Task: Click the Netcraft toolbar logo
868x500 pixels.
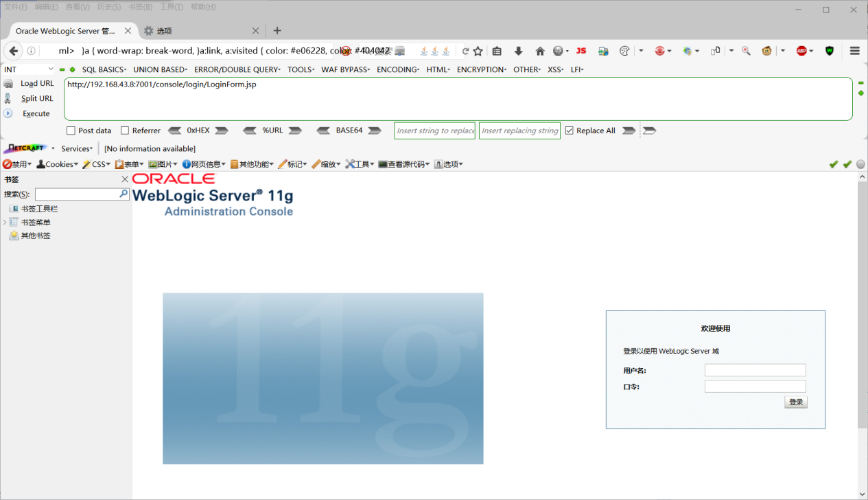Action: tap(25, 148)
